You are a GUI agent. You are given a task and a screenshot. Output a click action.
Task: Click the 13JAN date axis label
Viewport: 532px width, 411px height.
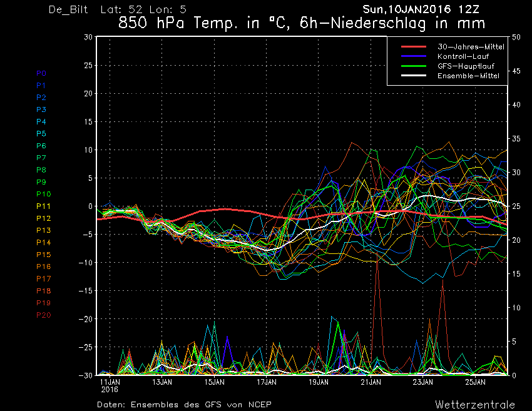[x=162, y=382]
